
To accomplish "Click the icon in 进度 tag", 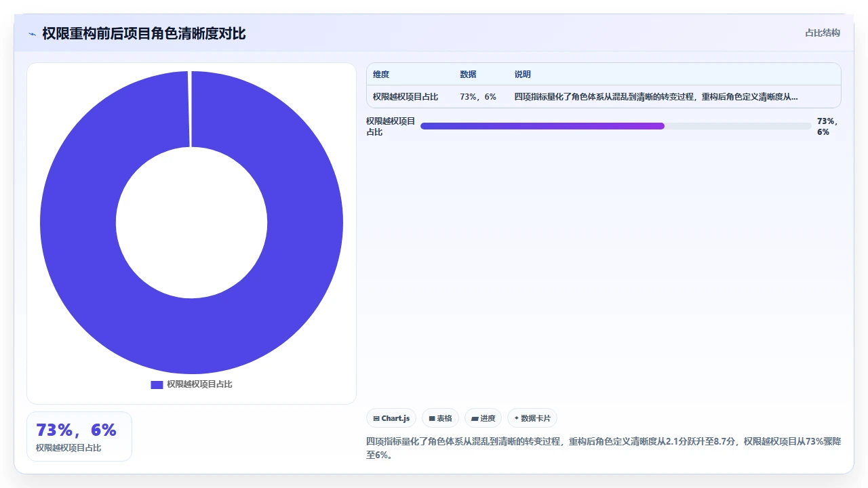I will pyautogui.click(x=475, y=419).
